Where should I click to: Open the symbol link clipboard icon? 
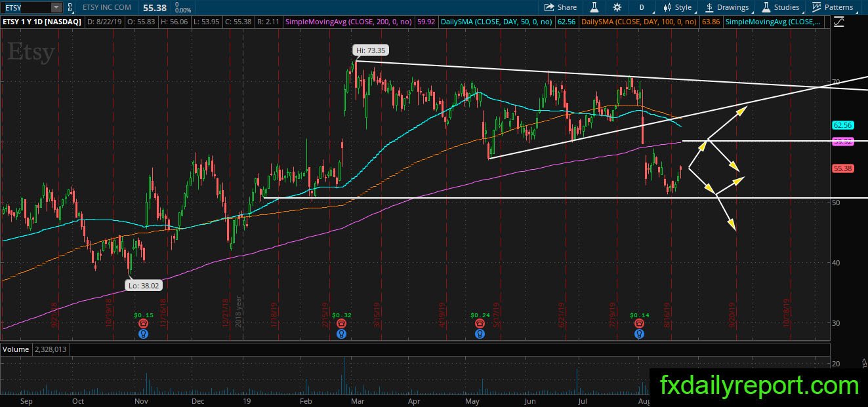point(72,7)
